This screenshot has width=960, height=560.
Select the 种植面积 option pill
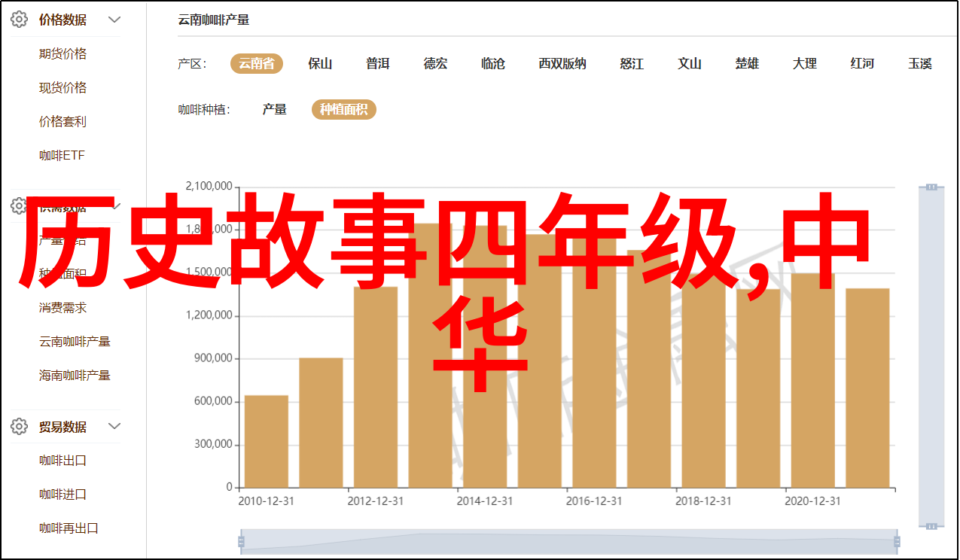click(343, 110)
